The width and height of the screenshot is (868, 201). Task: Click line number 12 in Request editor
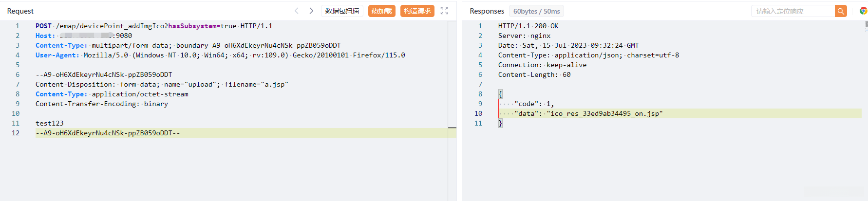point(16,133)
